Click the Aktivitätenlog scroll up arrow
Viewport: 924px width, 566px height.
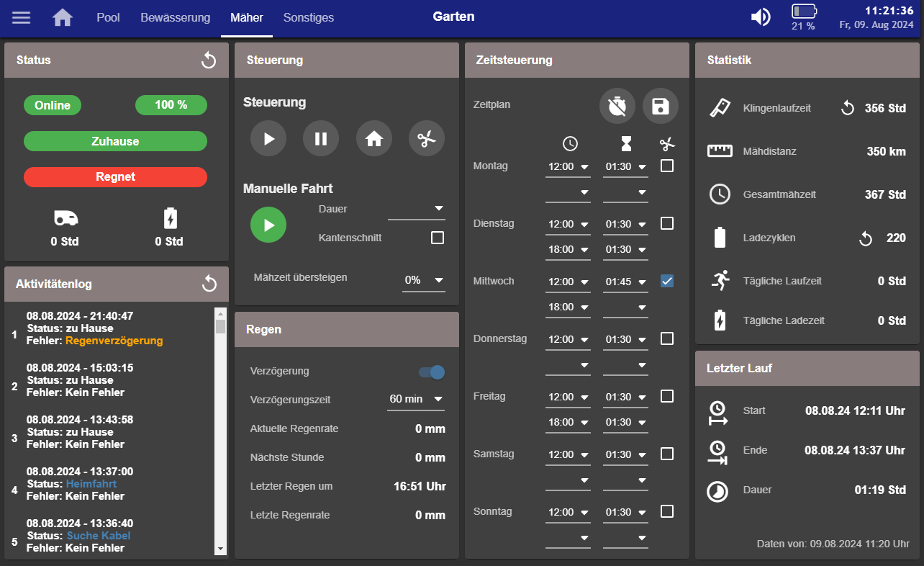[221, 313]
